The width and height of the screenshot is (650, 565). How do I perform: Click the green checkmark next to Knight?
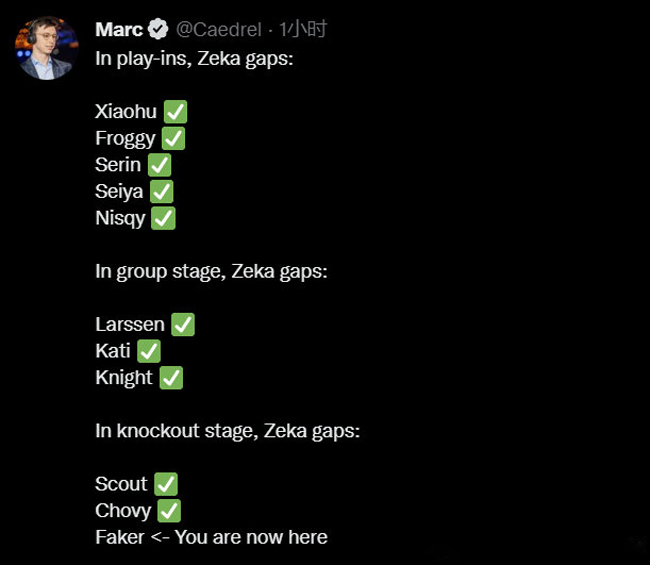[171, 378]
